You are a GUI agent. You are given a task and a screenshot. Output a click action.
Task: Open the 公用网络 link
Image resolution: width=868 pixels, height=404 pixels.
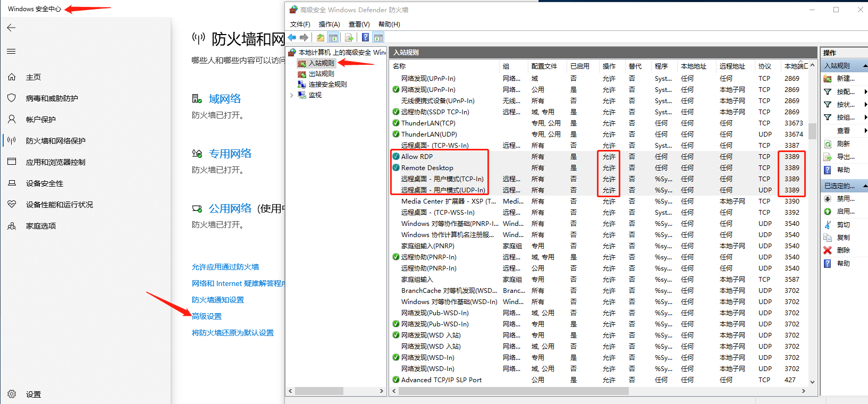[230, 208]
